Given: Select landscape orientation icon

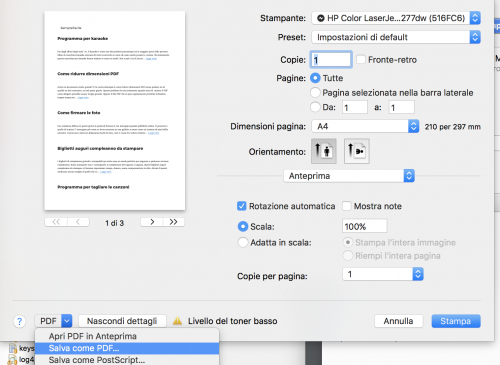Looking at the screenshot, I should point(357,151).
